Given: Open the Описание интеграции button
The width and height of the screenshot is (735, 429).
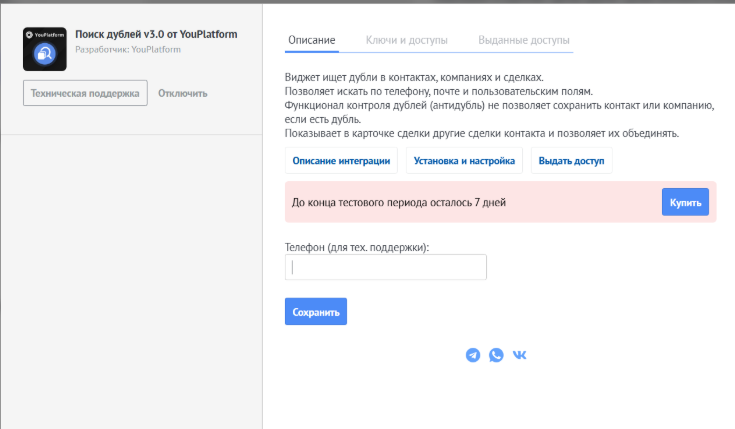Looking at the screenshot, I should pyautogui.click(x=341, y=161).
